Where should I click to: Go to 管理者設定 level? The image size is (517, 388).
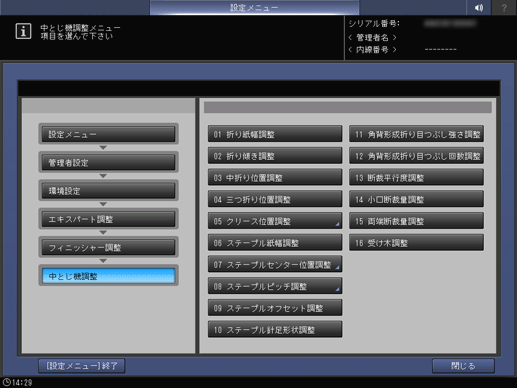coord(108,162)
